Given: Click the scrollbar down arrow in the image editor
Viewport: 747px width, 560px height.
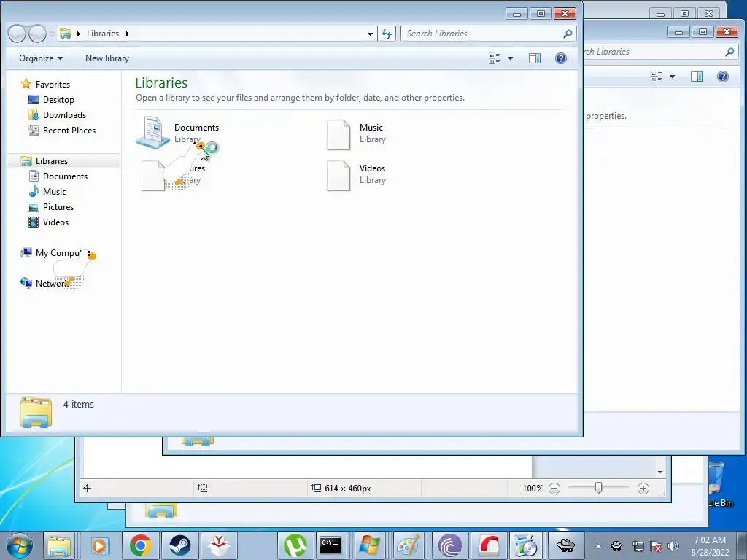Looking at the screenshot, I should point(660,472).
